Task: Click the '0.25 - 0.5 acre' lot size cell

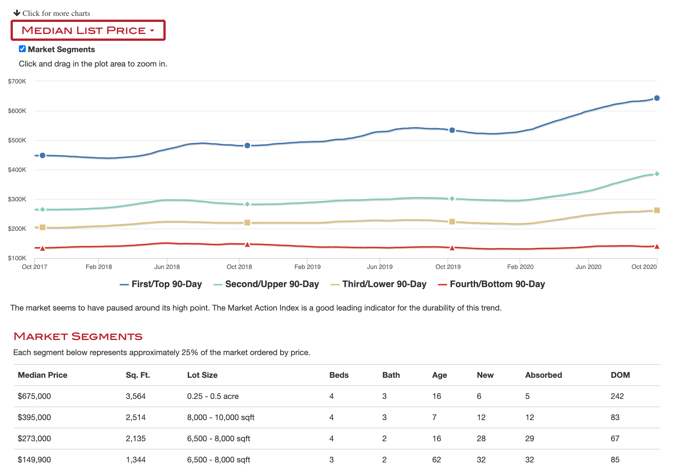Action: (213, 396)
